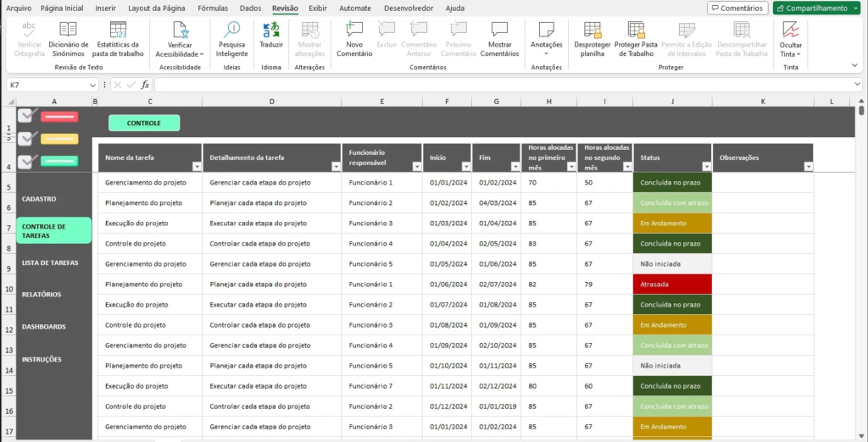Open the Status column filter dropdown

coord(705,167)
